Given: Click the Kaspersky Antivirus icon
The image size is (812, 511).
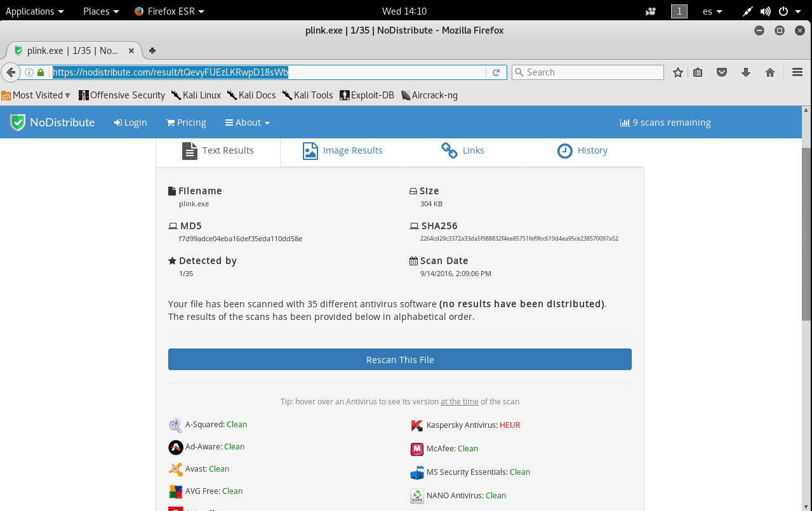Looking at the screenshot, I should (x=417, y=425).
